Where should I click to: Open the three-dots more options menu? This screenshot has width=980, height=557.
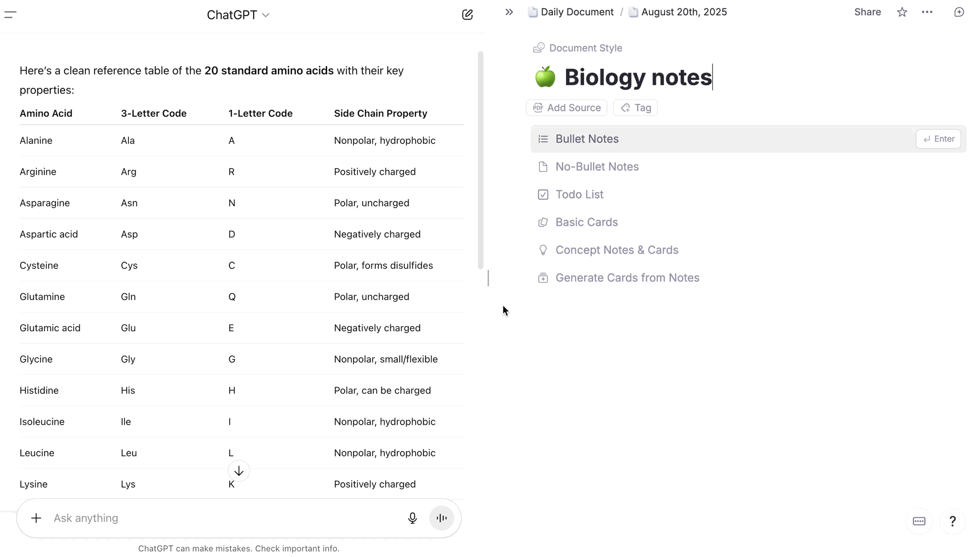pyautogui.click(x=927, y=12)
